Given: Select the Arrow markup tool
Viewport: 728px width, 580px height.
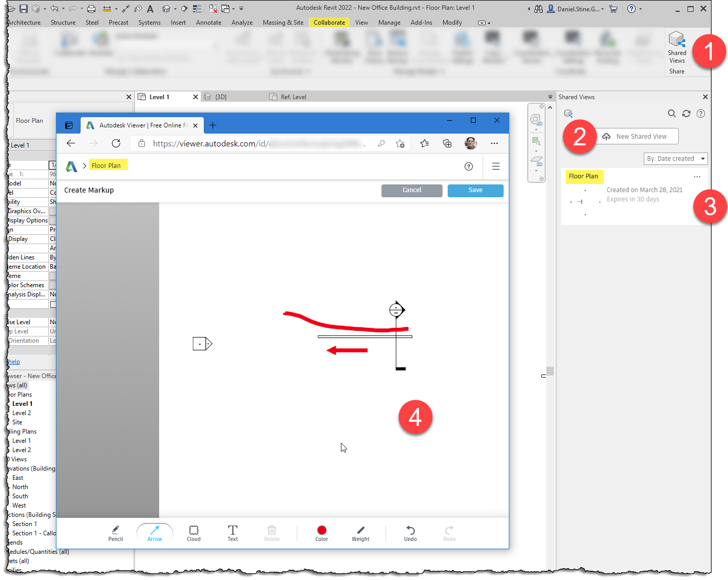Looking at the screenshot, I should point(155,533).
